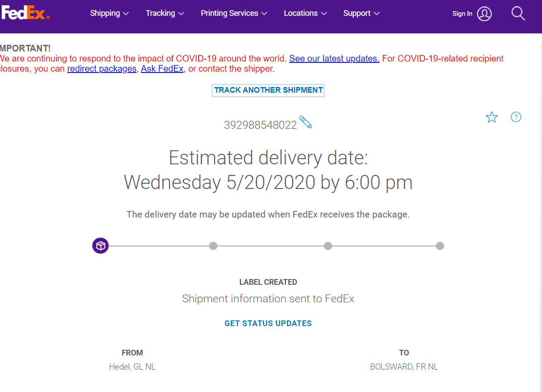Add shipment to watch list star icon
Image resolution: width=542 pixels, height=392 pixels.
491,117
